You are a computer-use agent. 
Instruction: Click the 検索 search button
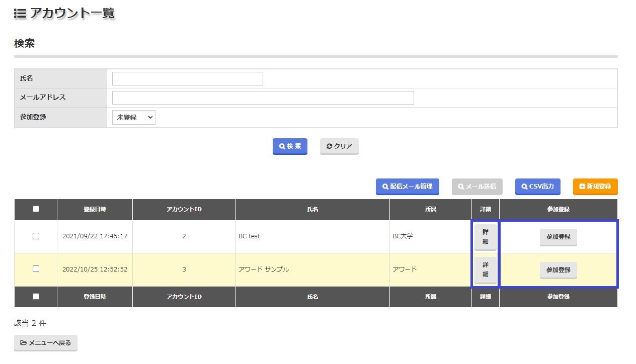(290, 146)
